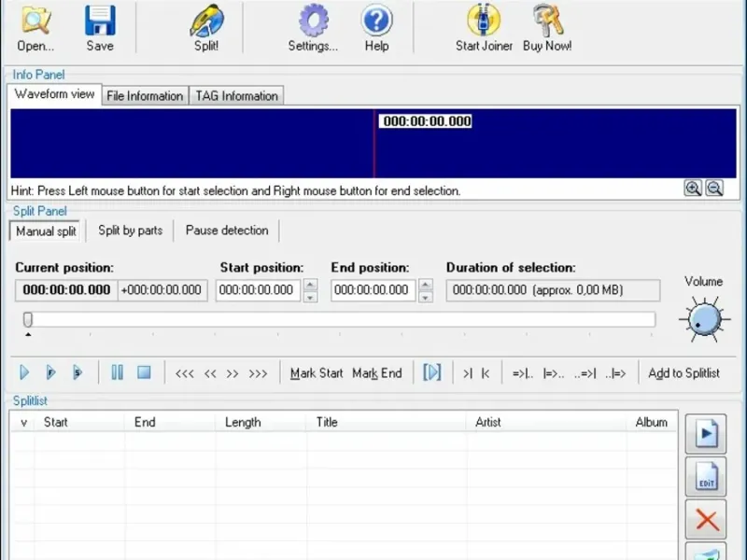Play selected splitlist item
Image resolution: width=747 pixels, height=560 pixels.
(x=706, y=434)
